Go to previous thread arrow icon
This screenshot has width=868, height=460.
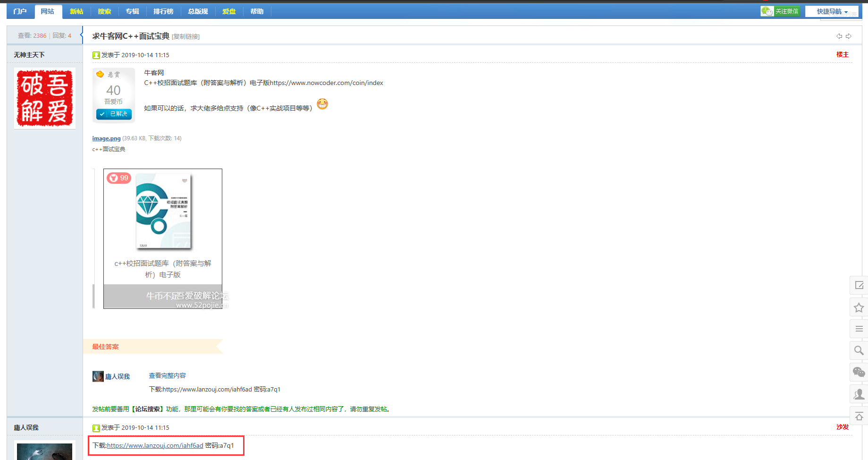pos(839,36)
